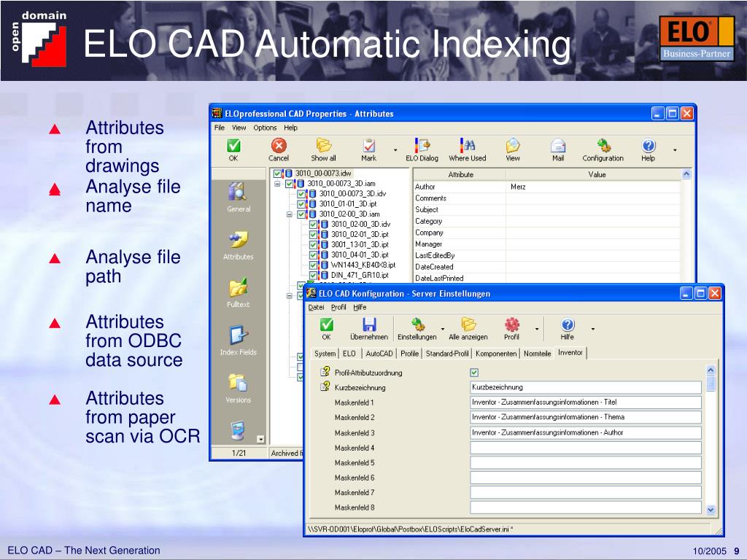
Task: Uncheck the 3010_00-0073.idw checkbox
Action: click(x=277, y=174)
